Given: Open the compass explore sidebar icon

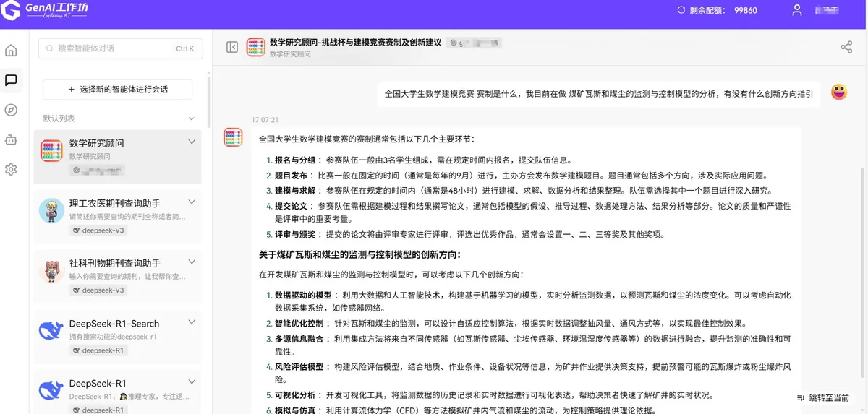Looking at the screenshot, I should coord(11,110).
